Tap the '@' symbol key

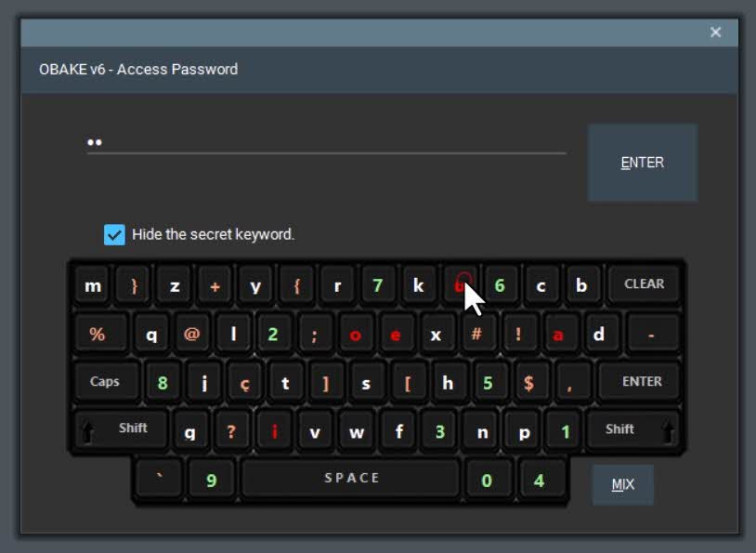[191, 334]
